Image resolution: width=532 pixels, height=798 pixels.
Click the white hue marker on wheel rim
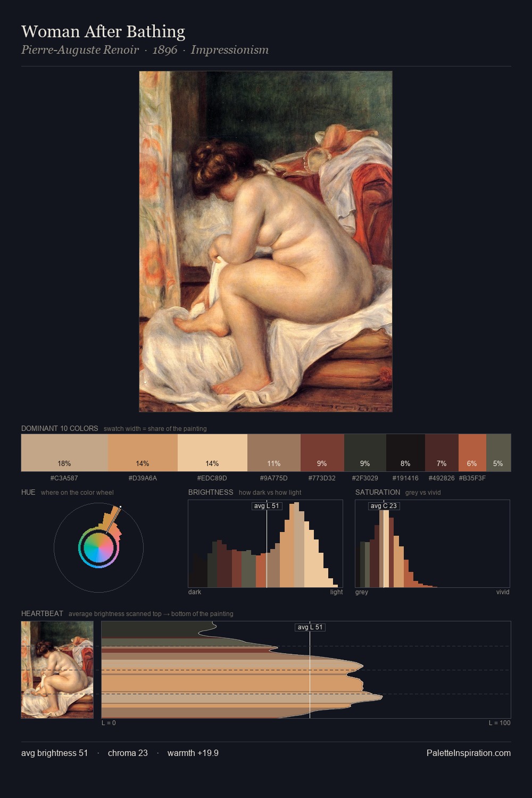121,507
